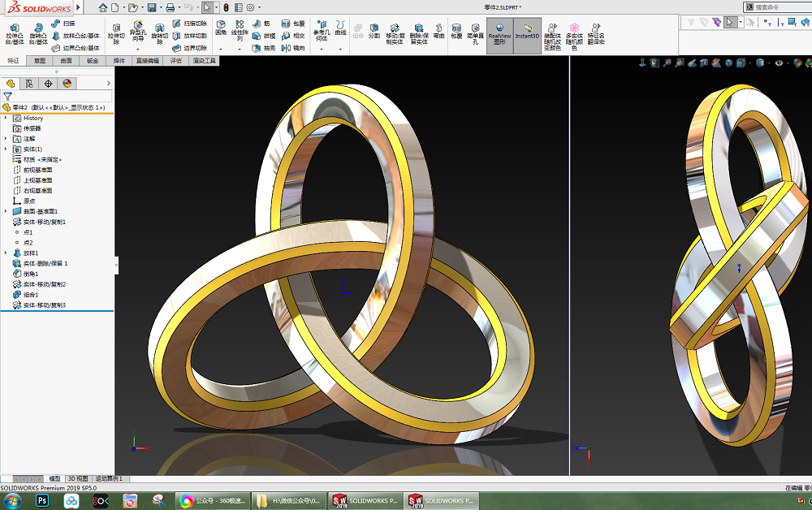Expand the 实体(1) solid bodies node

tap(6, 149)
